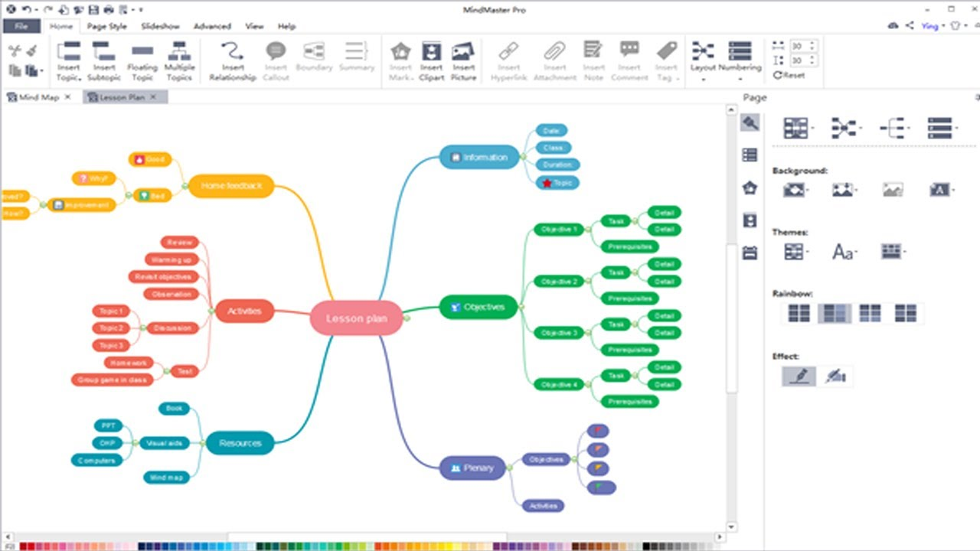Select the central Lesson plan node

356,318
